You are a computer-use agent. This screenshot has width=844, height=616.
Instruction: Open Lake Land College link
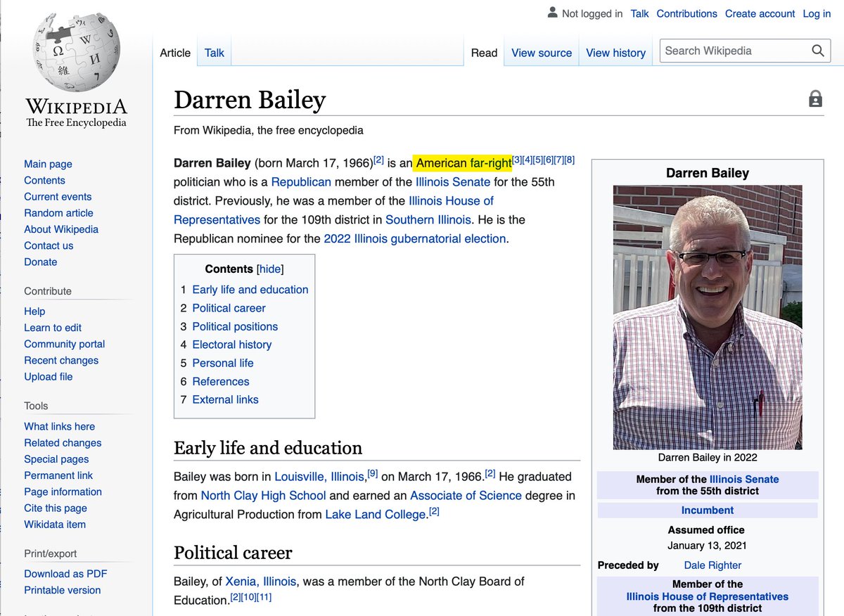[376, 514]
